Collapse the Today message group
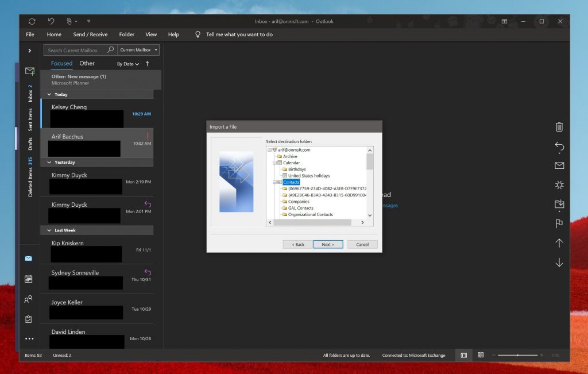The image size is (588, 374). click(49, 94)
